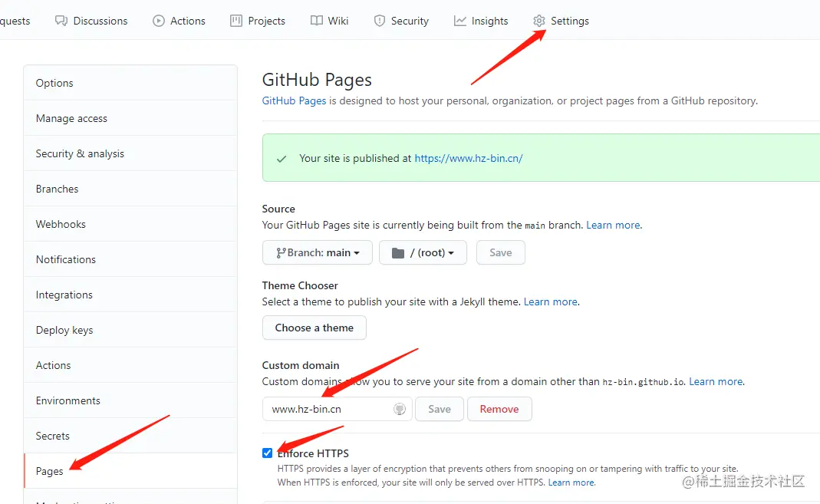
Task: Click the custom domain www.hz-bin.cn field
Action: pyautogui.click(x=338, y=409)
